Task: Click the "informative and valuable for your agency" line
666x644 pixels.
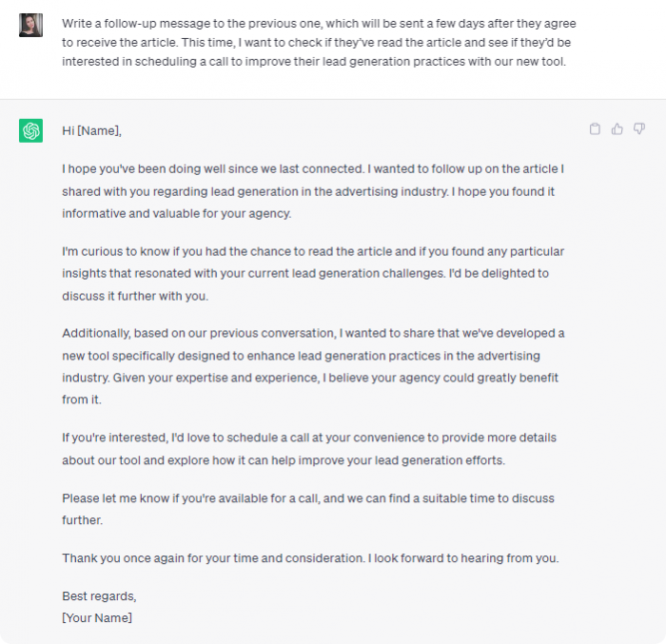Action: point(177,213)
